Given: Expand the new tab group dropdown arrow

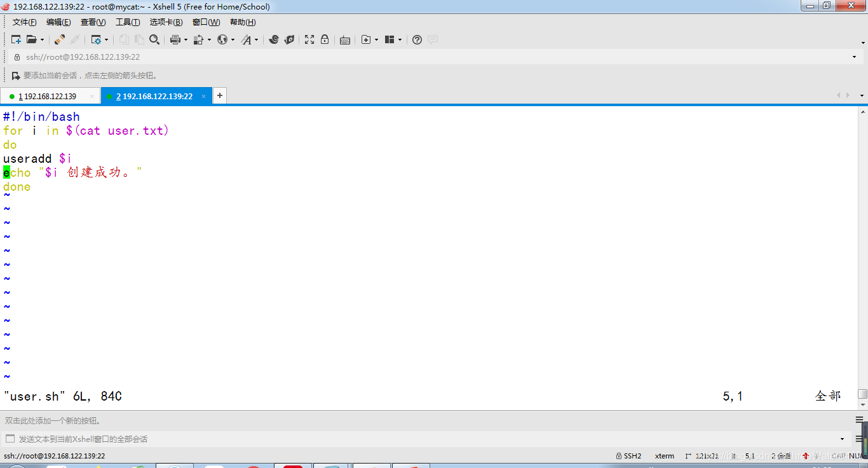Looking at the screenshot, I should (x=376, y=39).
